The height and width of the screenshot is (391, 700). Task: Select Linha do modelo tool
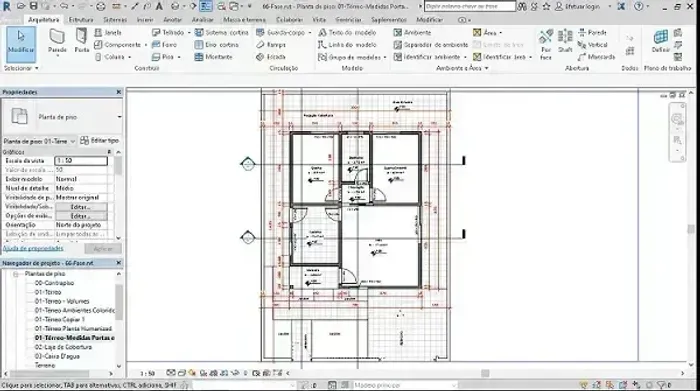347,45
